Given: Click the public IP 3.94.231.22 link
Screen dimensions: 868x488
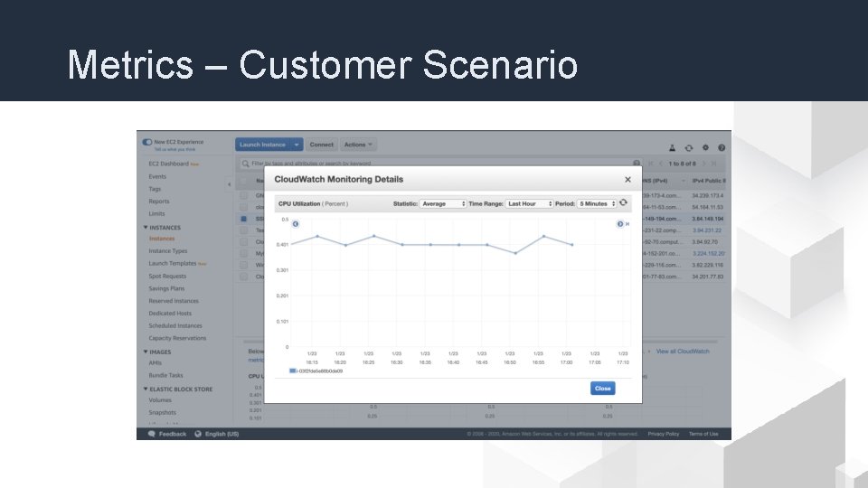Looking at the screenshot, I should click(707, 230).
